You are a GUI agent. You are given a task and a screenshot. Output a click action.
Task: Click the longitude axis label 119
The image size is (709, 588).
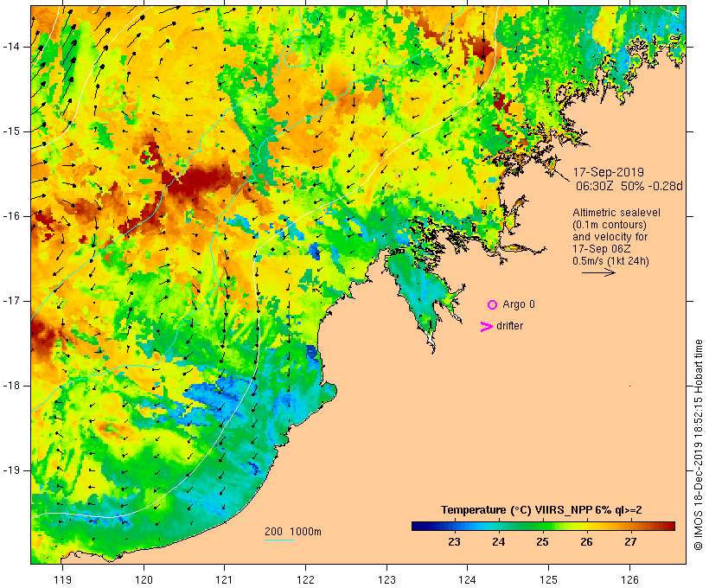pyautogui.click(x=62, y=579)
